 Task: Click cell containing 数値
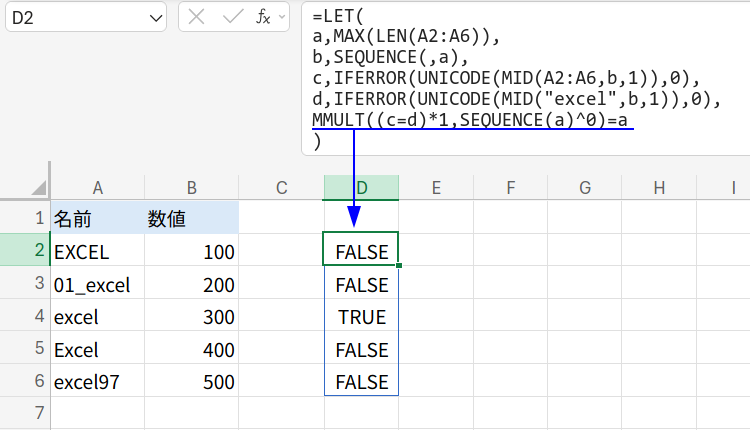(x=191, y=218)
